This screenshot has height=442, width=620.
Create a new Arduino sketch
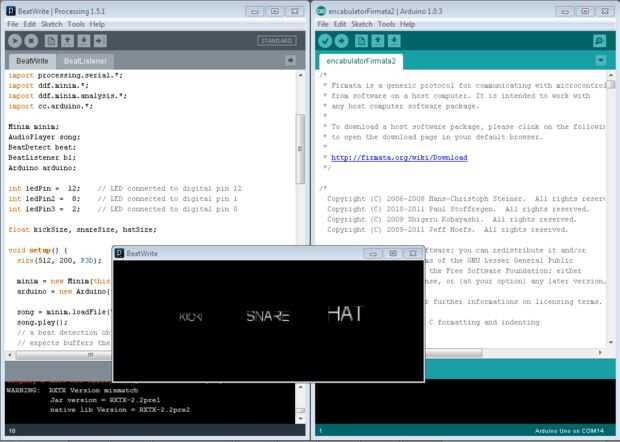tap(361, 41)
